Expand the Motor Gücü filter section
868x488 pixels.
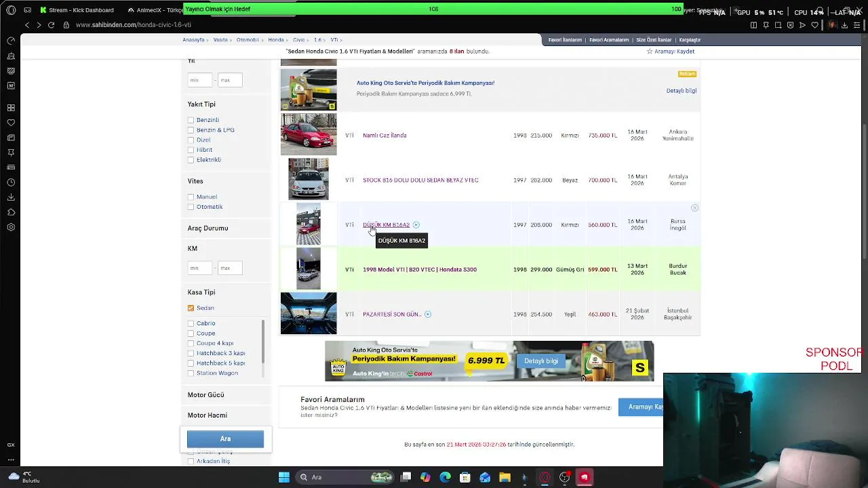tap(205, 395)
